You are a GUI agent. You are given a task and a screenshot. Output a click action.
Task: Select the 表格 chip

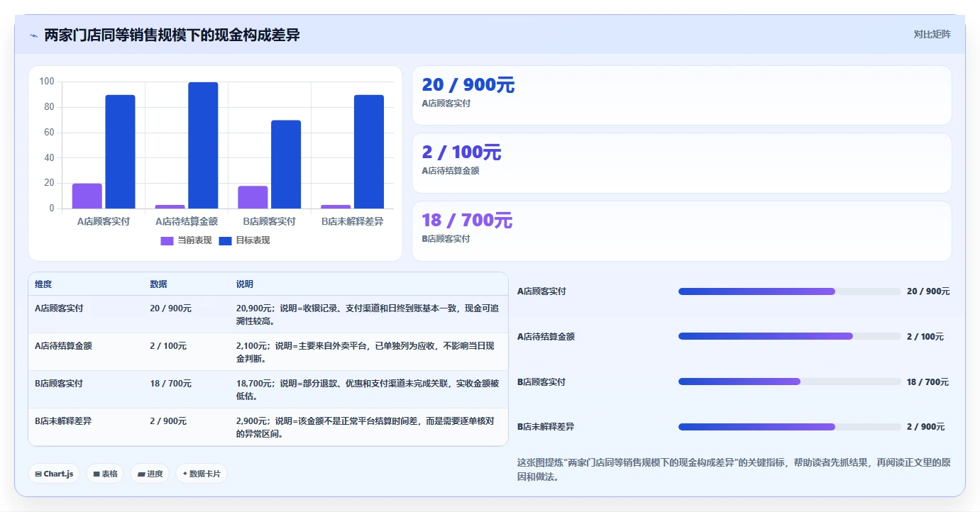(105, 474)
